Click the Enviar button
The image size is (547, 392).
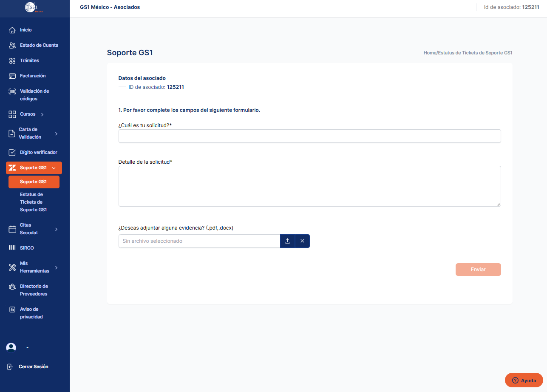(478, 270)
